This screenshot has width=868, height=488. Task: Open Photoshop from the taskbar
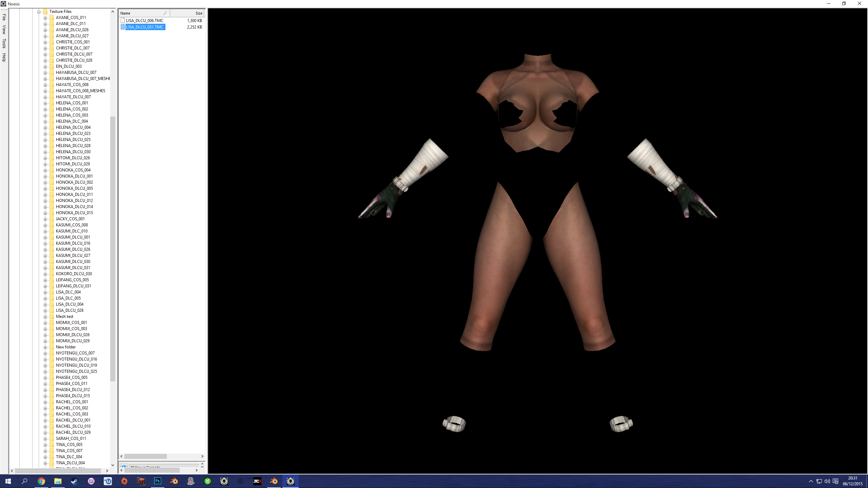click(x=158, y=481)
